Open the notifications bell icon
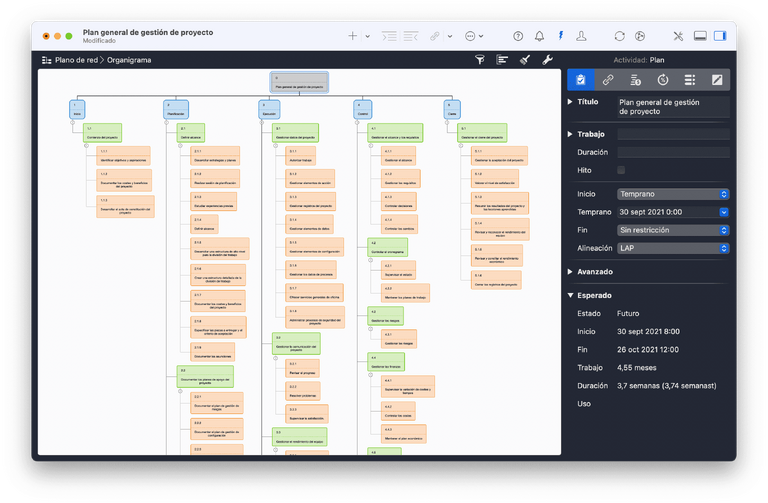 tap(539, 36)
